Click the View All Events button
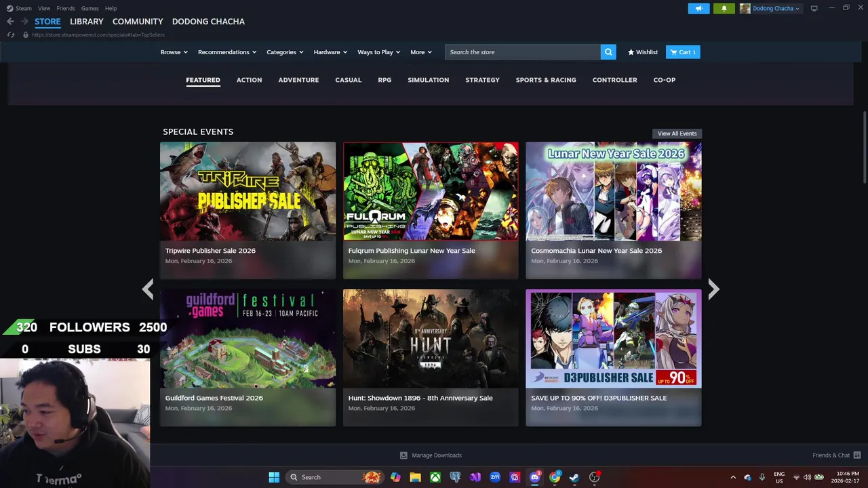 pos(677,134)
